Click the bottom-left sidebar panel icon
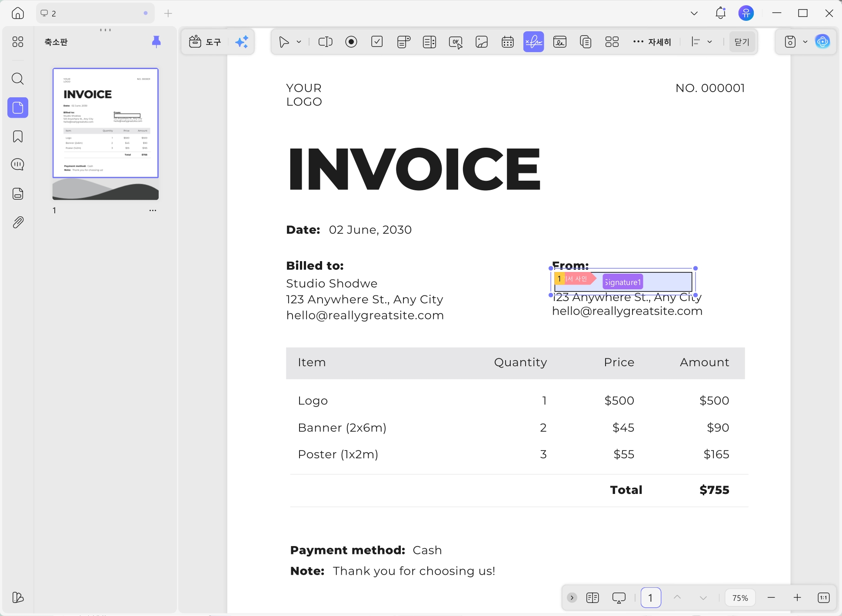 [18, 598]
